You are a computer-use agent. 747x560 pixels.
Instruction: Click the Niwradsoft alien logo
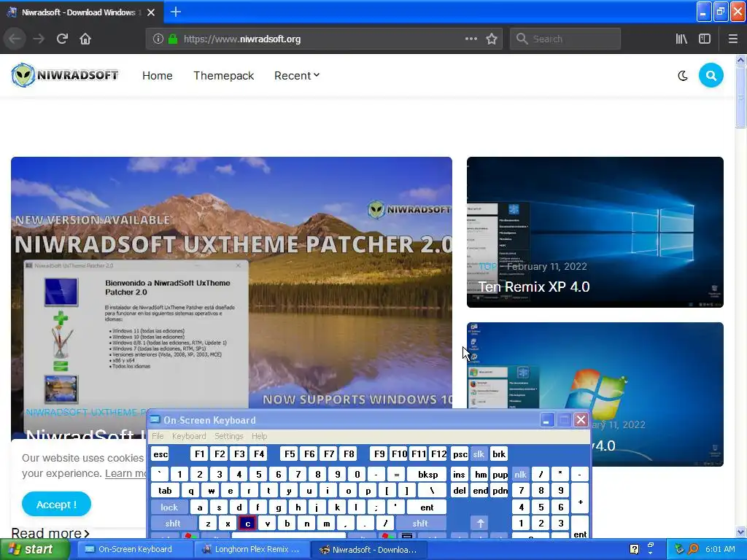tap(65, 75)
